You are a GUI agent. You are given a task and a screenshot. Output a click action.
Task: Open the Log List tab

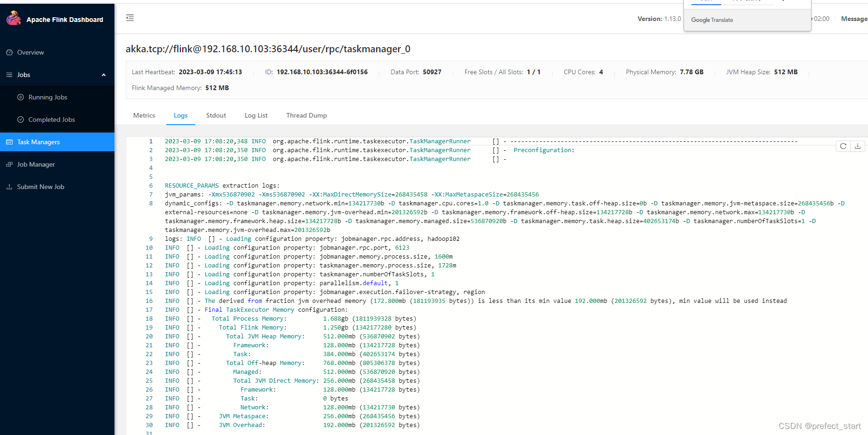pos(256,115)
